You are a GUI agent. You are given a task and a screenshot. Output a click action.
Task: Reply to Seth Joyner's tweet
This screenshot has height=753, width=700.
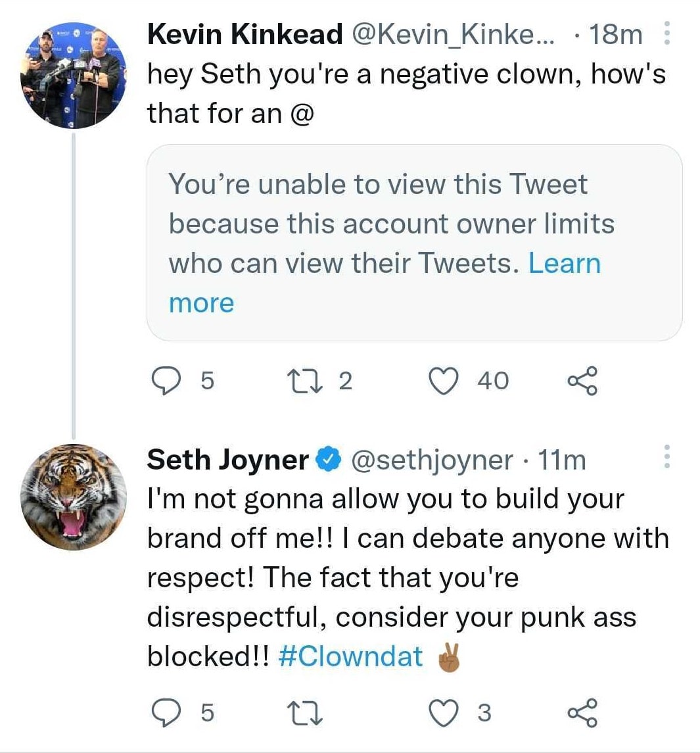[x=167, y=712]
